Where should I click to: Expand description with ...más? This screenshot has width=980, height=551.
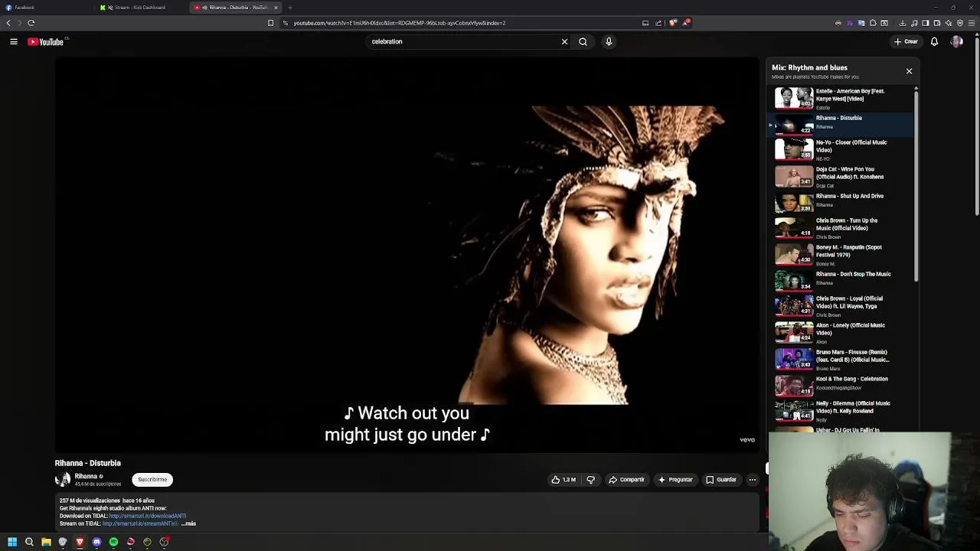click(188, 524)
